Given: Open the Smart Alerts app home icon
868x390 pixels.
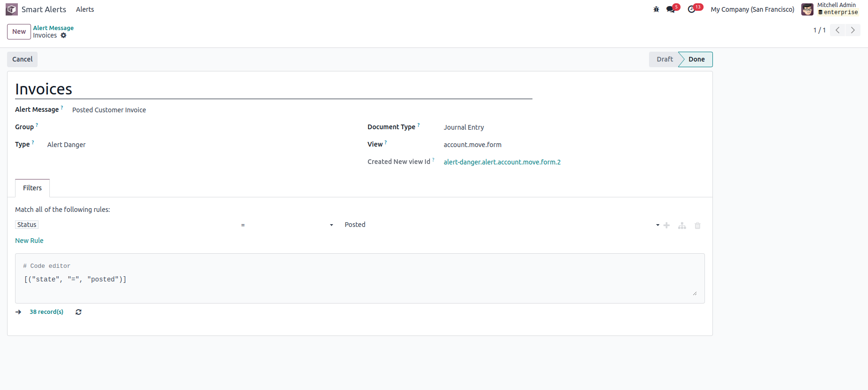Looking at the screenshot, I should (x=12, y=9).
